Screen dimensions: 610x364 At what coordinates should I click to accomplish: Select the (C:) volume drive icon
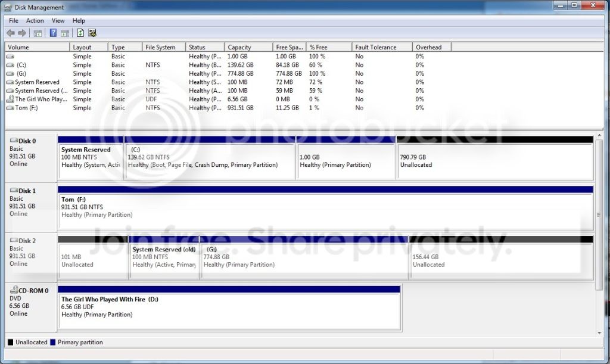tap(10, 65)
